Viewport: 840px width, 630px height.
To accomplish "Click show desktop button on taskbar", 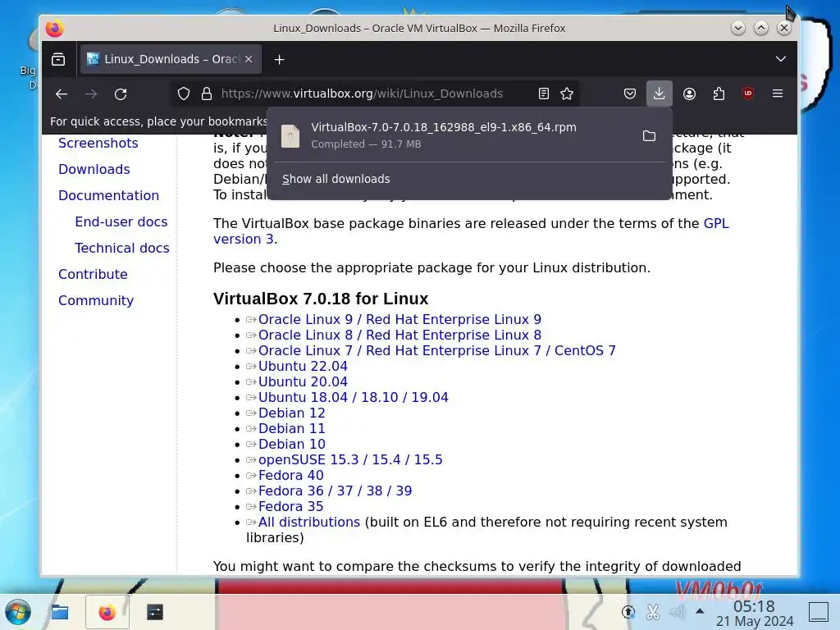I will coord(818,612).
